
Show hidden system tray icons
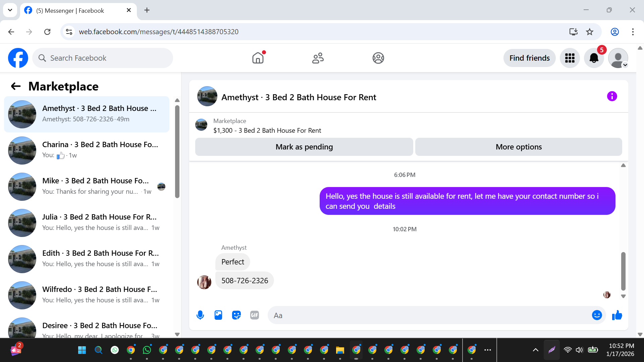[536, 350]
